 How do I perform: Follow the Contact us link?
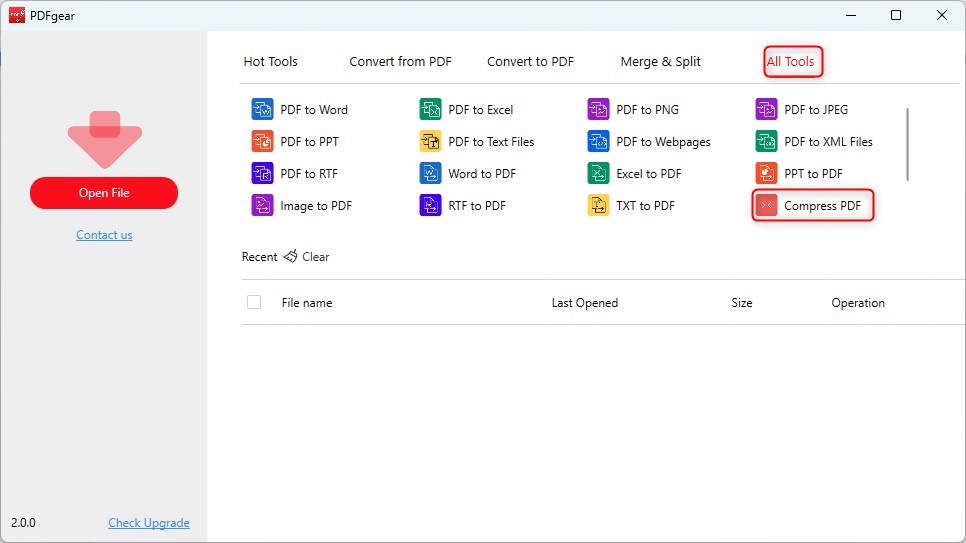coord(104,235)
